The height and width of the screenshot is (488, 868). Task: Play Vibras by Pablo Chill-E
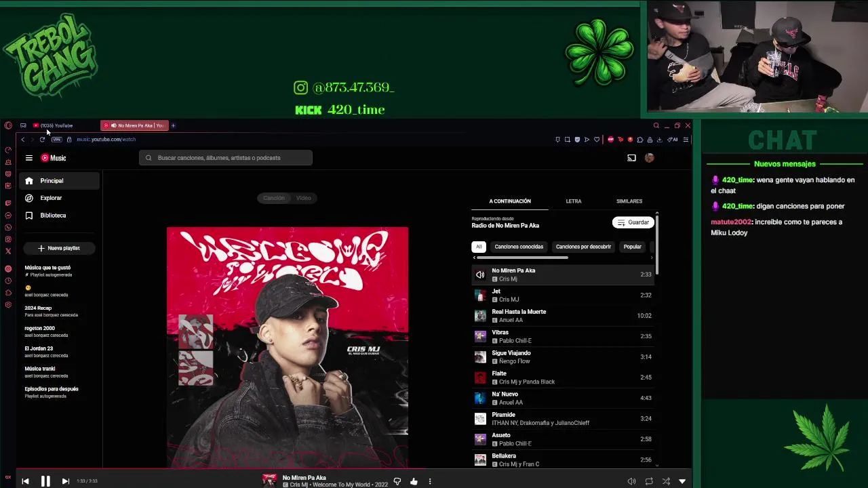point(562,336)
